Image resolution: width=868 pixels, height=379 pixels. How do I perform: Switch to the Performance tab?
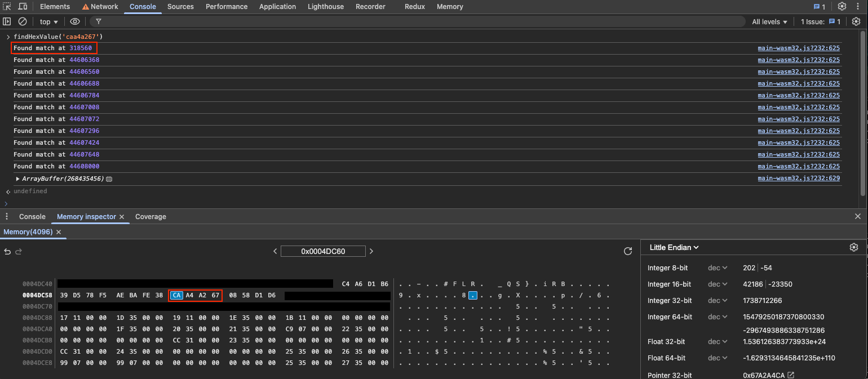[x=227, y=7]
